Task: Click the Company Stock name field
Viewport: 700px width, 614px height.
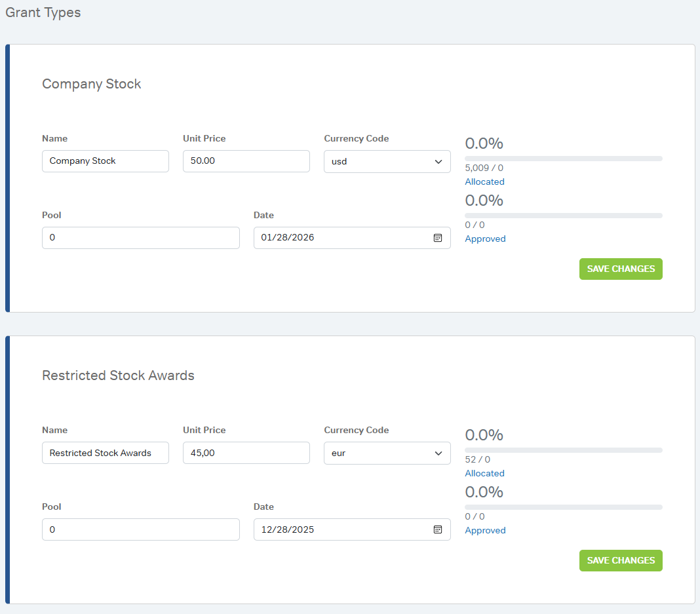Action: click(x=105, y=161)
